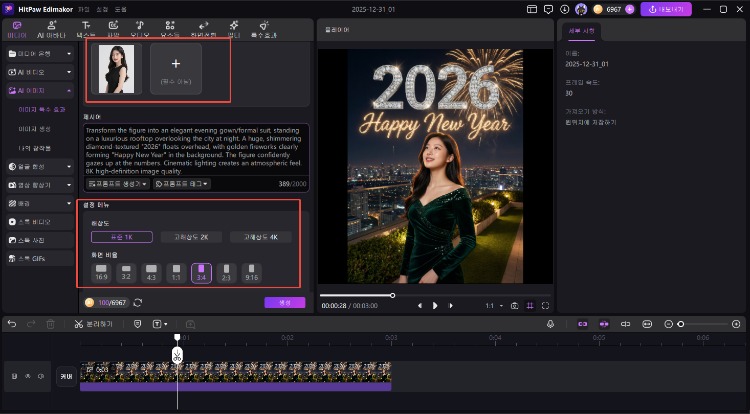Add coins with the purple plus button

click(629, 9)
